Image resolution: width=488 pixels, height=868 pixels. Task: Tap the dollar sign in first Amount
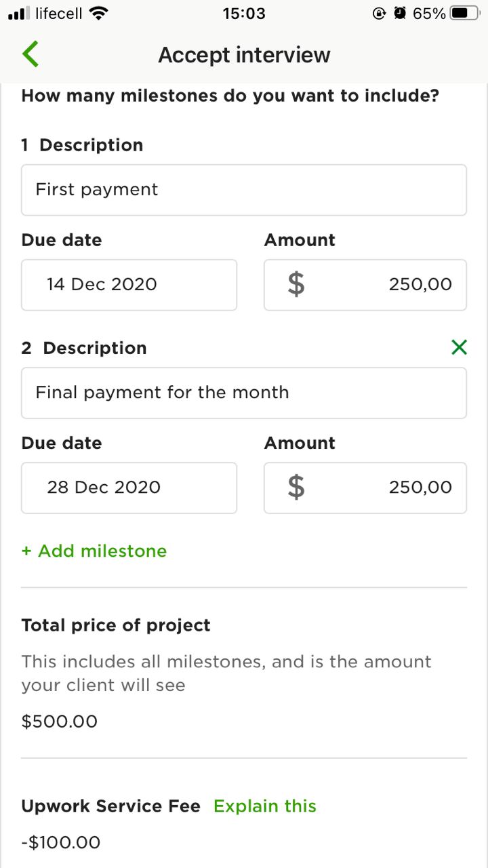[x=296, y=284]
